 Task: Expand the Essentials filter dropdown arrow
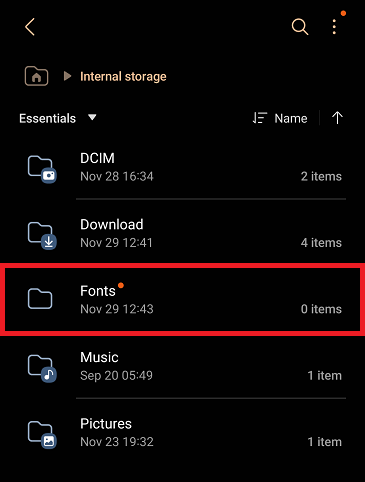pyautogui.click(x=92, y=117)
